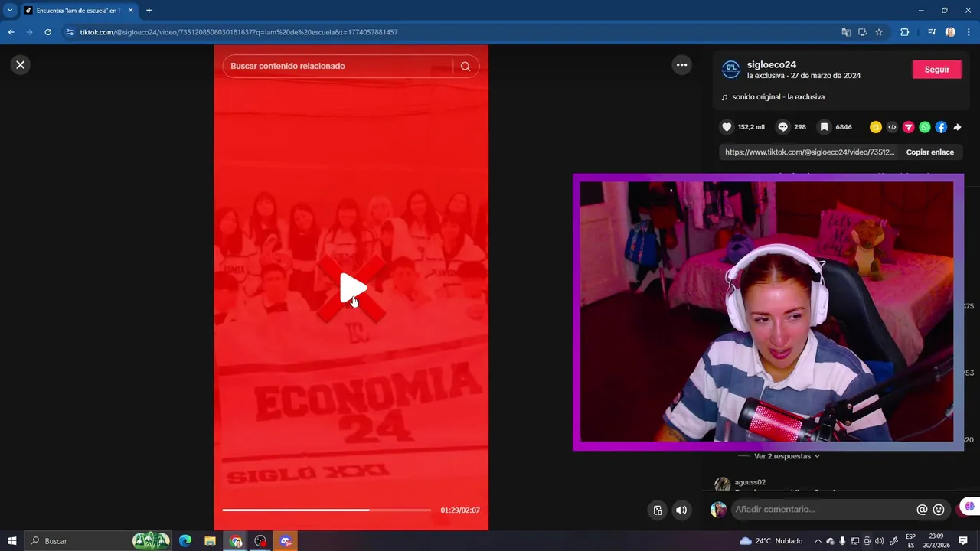The width and height of the screenshot is (980, 551).
Task: Open Chrome three-dot menu
Action: click(969, 32)
